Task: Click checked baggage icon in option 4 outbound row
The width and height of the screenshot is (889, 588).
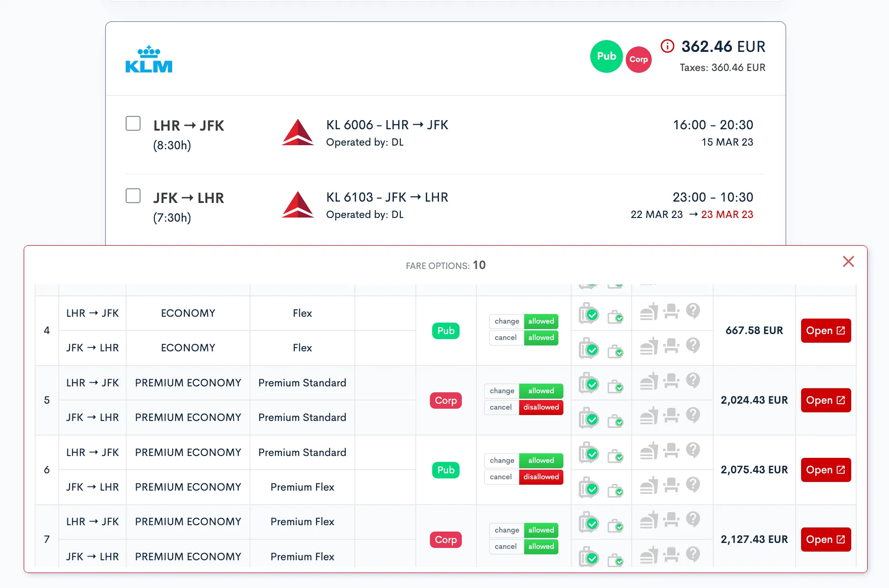Action: (588, 314)
